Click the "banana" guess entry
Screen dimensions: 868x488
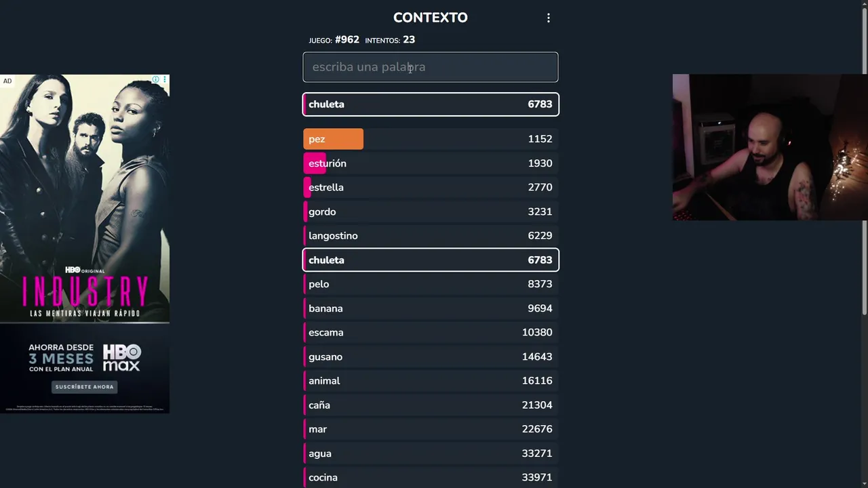pyautogui.click(x=430, y=308)
